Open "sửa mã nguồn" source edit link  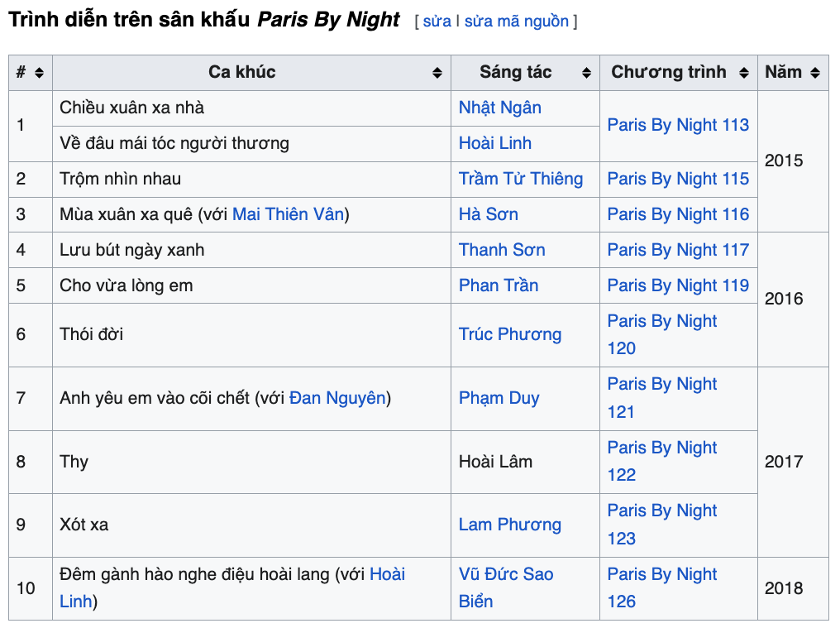point(516,22)
